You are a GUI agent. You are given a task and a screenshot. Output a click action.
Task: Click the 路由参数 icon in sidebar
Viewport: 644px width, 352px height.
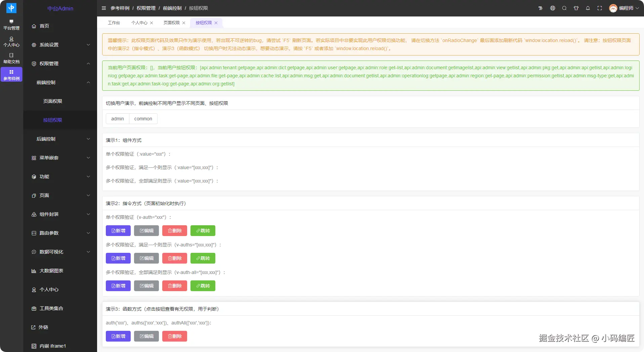[x=34, y=233]
